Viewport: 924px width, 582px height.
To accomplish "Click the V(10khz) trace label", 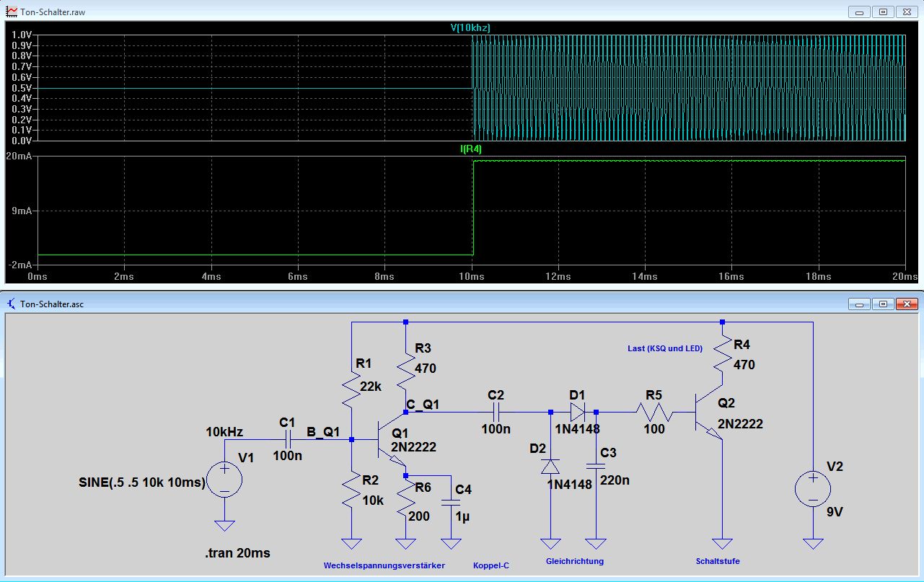I will (x=470, y=27).
